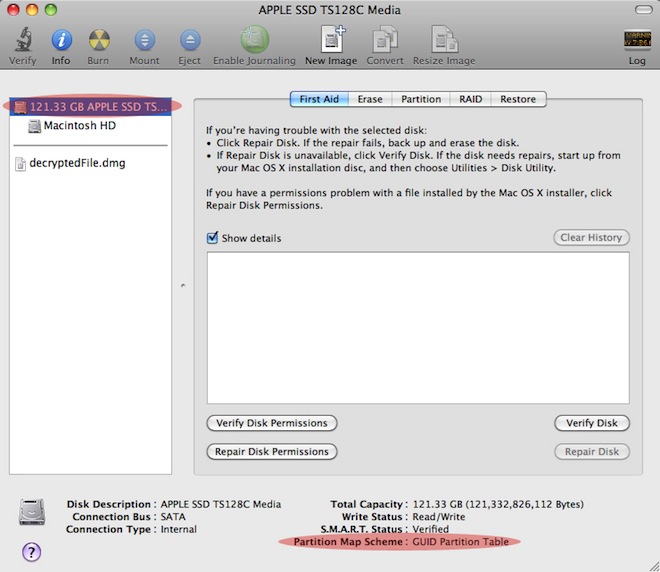Open the Info toolbar icon
Screen dimensions: 660x572
pyautogui.click(x=61, y=40)
